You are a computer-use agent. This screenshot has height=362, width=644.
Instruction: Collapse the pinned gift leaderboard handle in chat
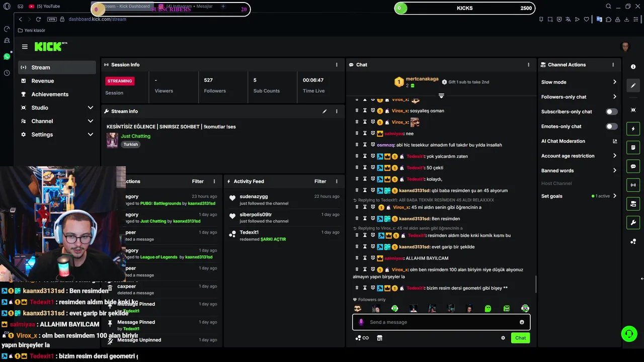click(441, 96)
